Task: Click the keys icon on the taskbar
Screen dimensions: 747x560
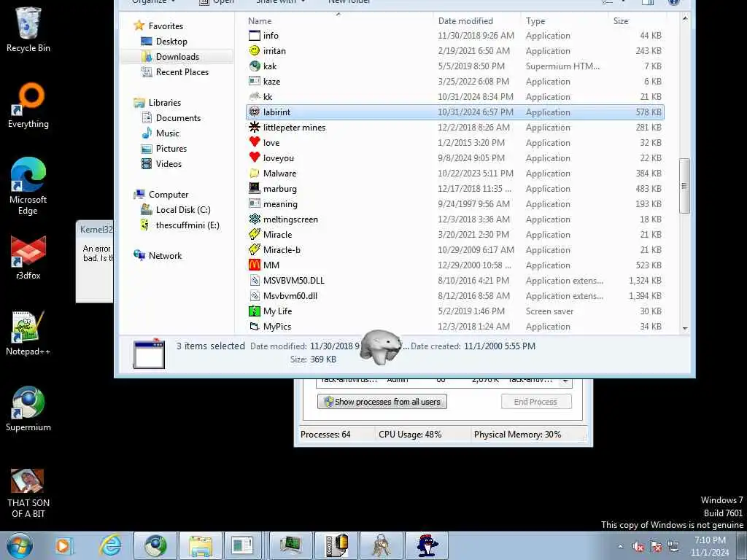Action: click(382, 545)
